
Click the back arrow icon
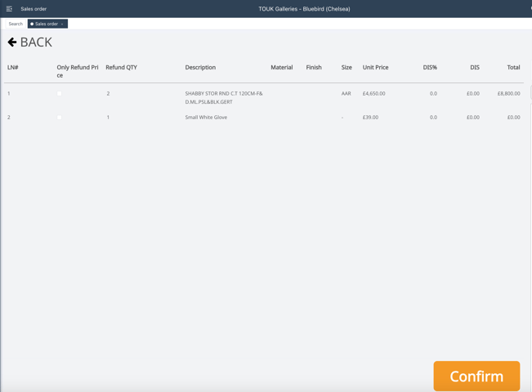[12, 42]
